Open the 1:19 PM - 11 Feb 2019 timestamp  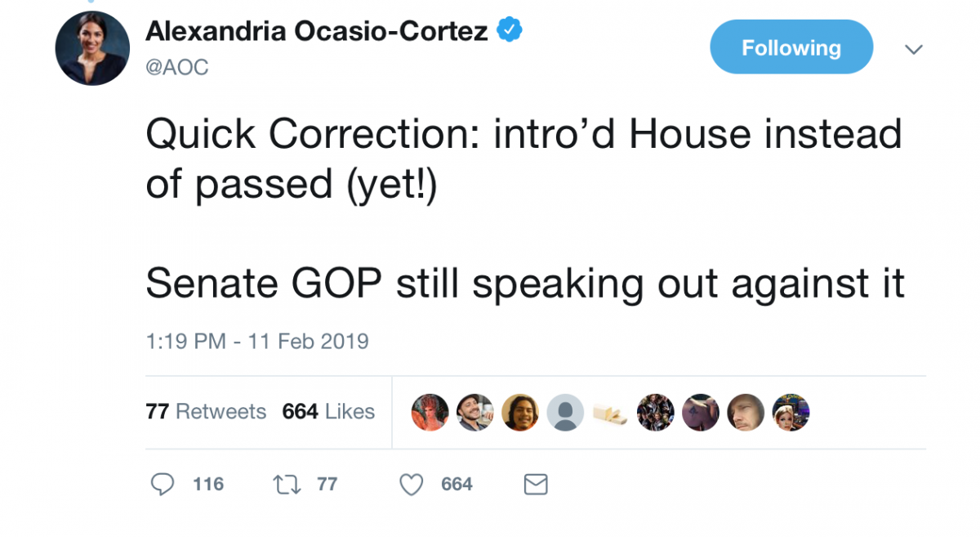pos(257,341)
